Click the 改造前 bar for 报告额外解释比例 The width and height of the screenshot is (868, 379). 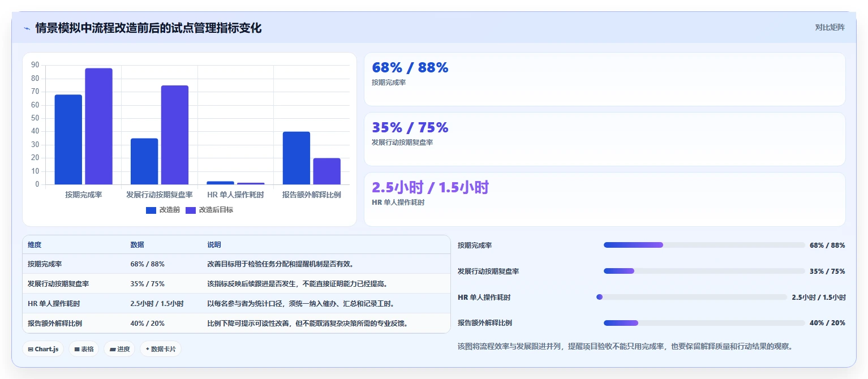click(x=297, y=158)
